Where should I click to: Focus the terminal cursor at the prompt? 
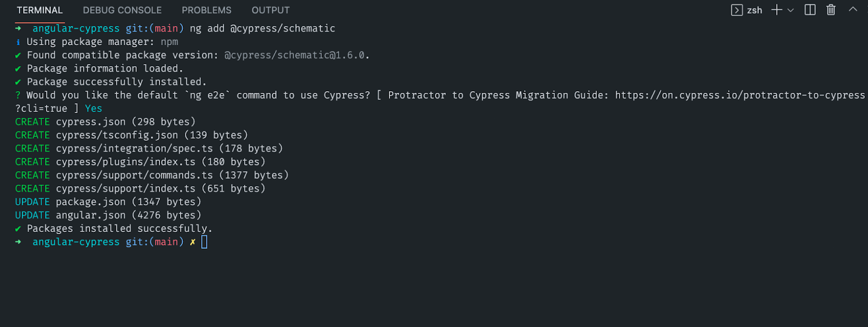(x=205, y=242)
